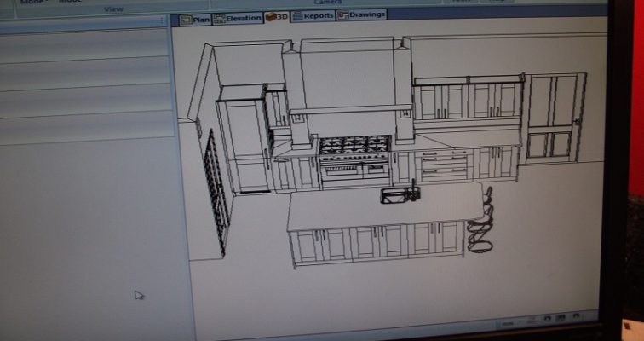Open the Reports tab
The width and height of the screenshot is (644, 341).
click(x=313, y=15)
